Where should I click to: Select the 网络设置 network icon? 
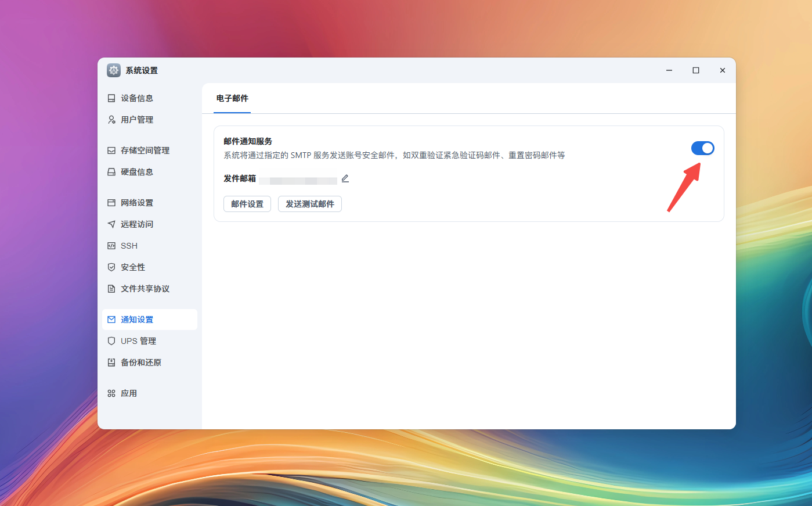[111, 202]
